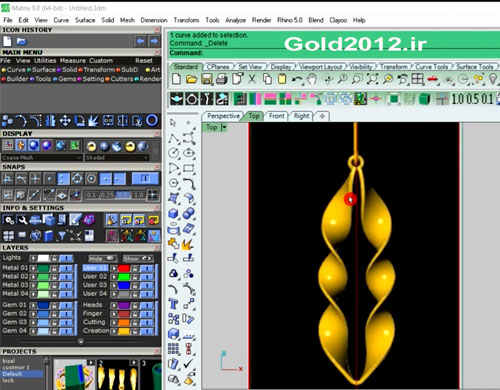
Task: Click the back arrow in Icon History
Action: [140, 41]
